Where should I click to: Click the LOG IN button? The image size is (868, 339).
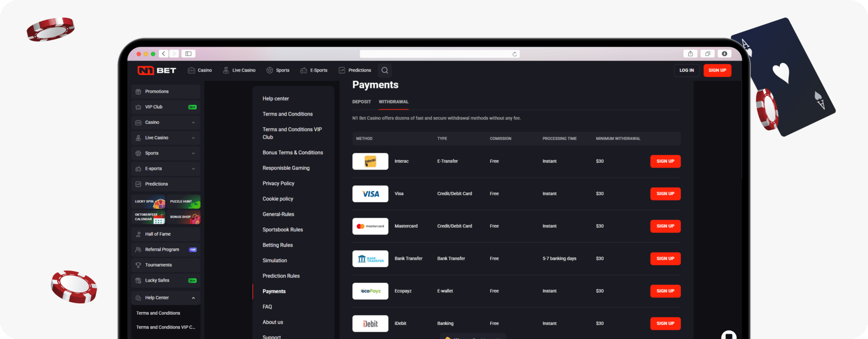687,71
